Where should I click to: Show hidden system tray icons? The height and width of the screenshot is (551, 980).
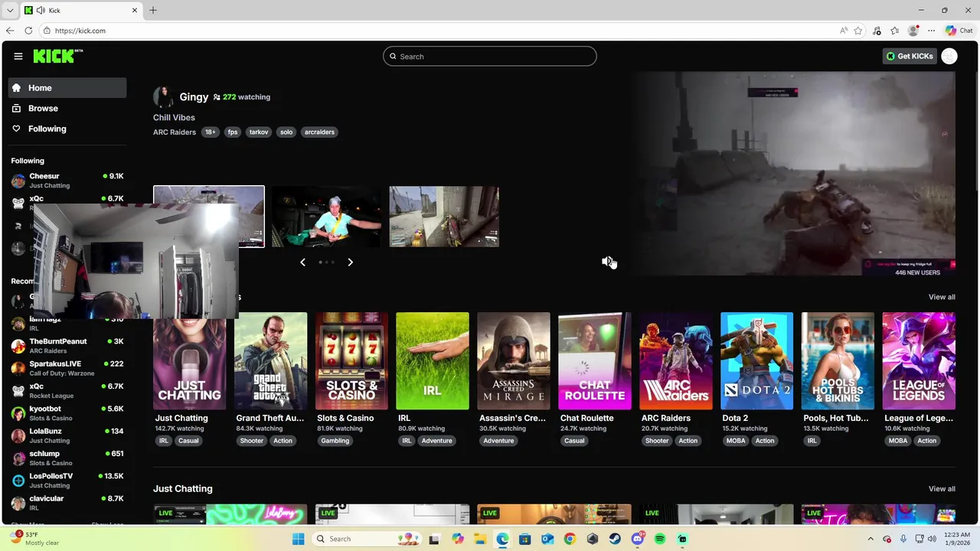pos(871,539)
